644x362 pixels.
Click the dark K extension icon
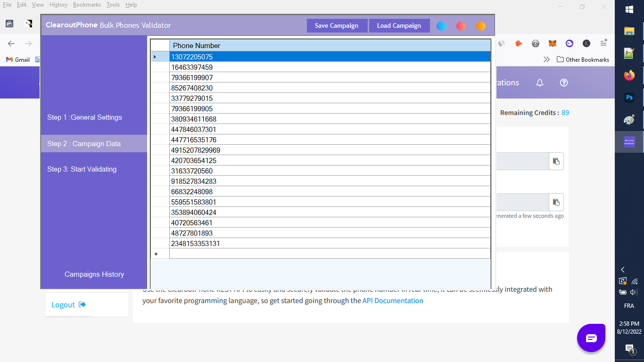coord(586,43)
